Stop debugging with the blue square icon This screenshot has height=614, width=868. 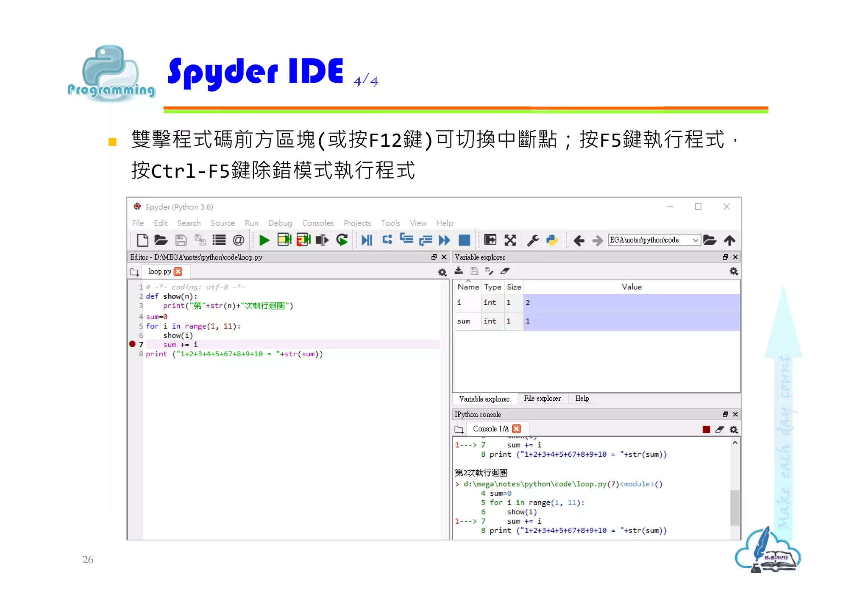pos(464,240)
